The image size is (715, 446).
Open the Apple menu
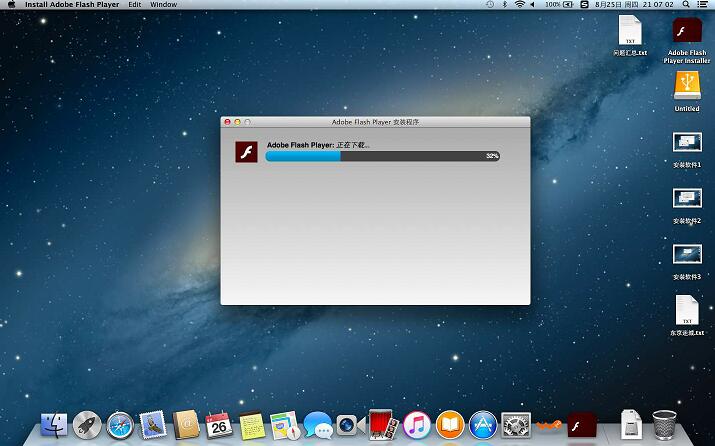point(11,5)
